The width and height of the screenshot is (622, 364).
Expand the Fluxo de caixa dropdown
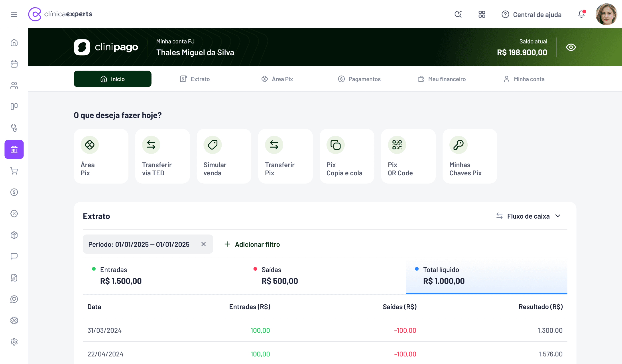[528, 216]
